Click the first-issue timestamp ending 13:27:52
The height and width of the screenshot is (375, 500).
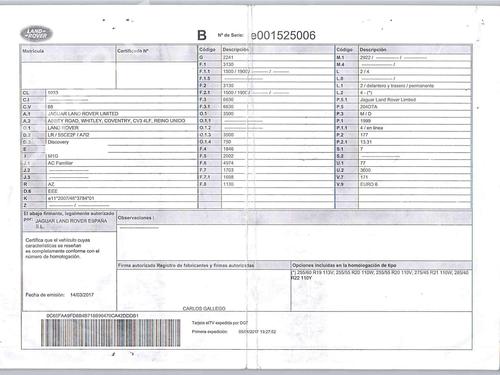click(257, 332)
